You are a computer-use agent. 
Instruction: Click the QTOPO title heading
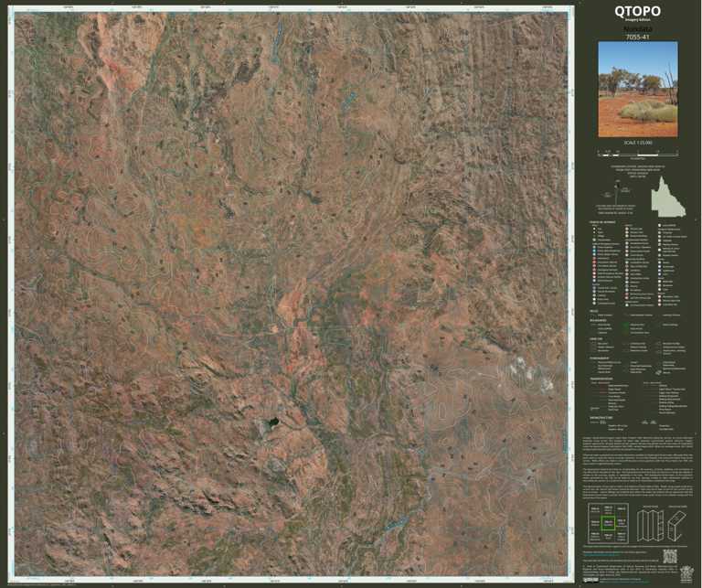coord(638,11)
